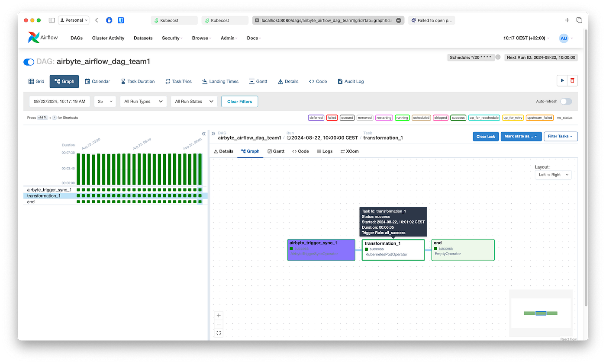The image size is (606, 364).
Task: Show browser tab overview icon
Action: pos(579,20)
